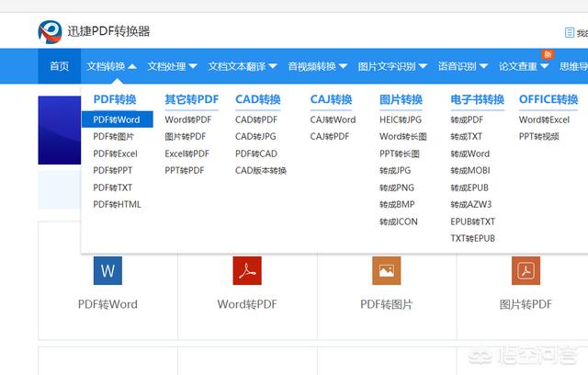
Task: Choose CAD转PDF from the menu
Action: point(256,119)
